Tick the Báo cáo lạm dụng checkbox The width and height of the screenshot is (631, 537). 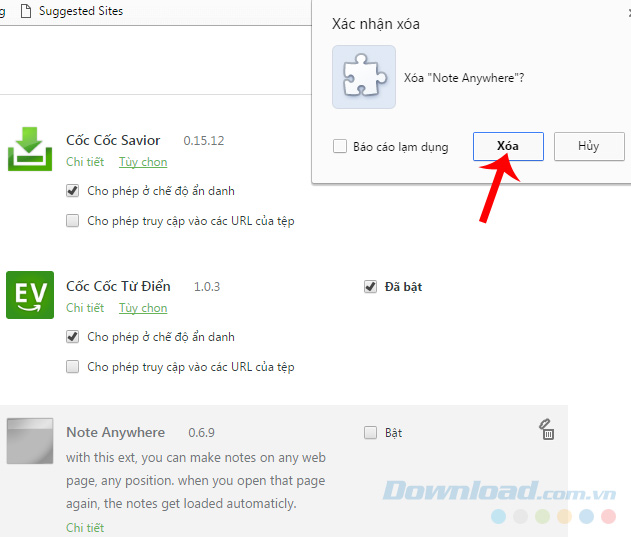point(340,147)
